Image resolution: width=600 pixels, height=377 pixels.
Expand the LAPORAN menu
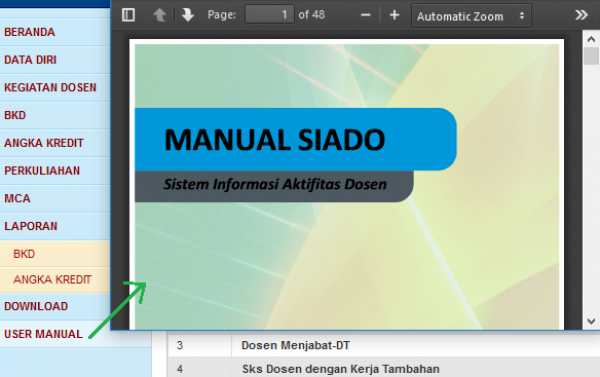(55, 226)
